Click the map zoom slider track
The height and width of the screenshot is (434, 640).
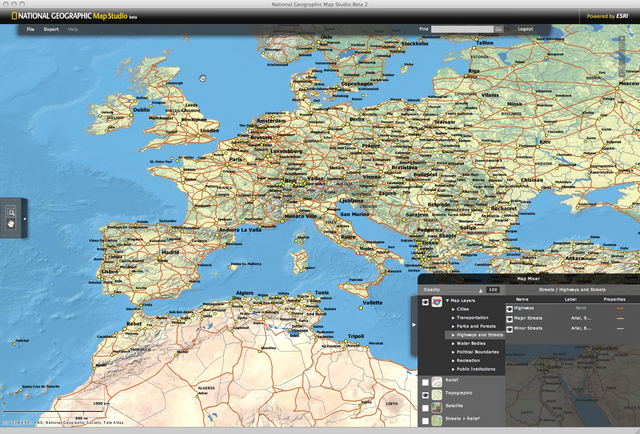point(621,56)
